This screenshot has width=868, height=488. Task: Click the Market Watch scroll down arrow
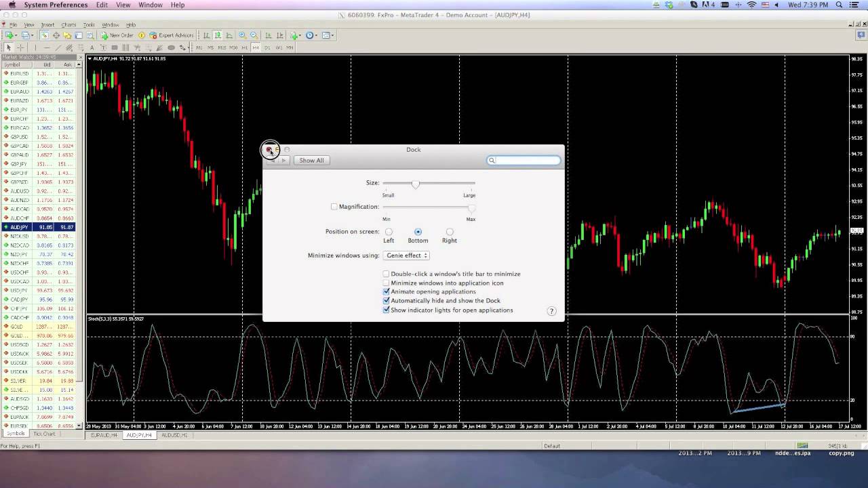79,426
